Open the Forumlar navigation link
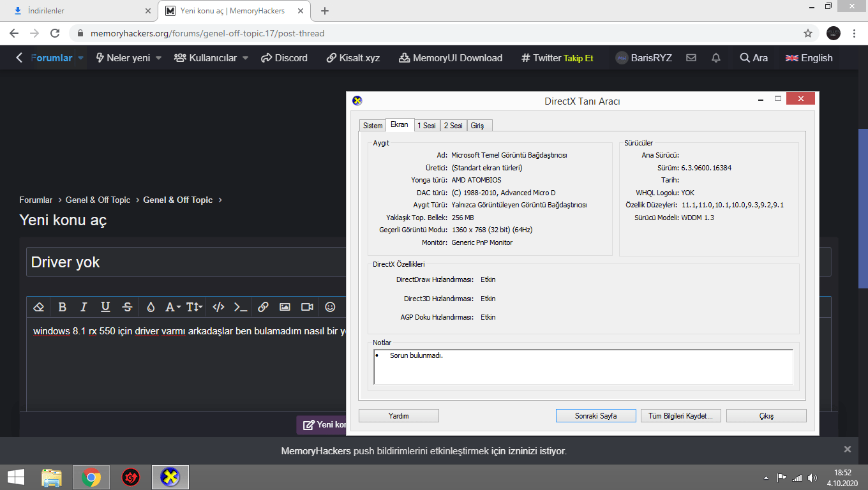 point(52,58)
